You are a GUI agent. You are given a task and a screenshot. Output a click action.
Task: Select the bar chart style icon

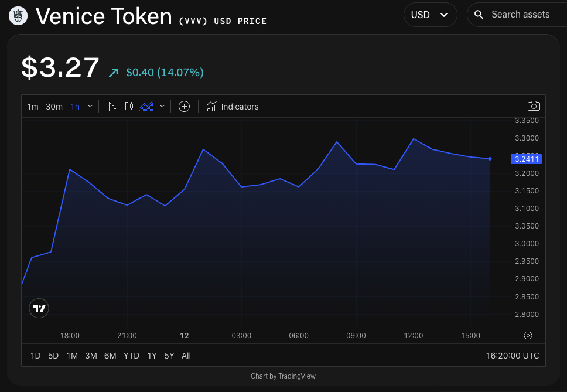click(111, 106)
